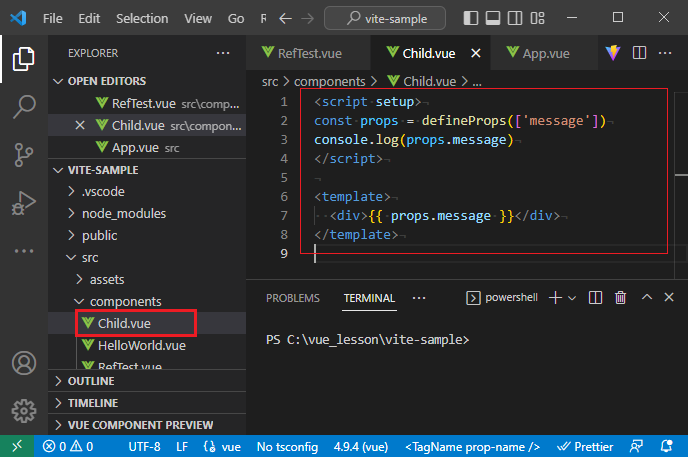Open editor More Actions ellipsis
Viewport: 688px width, 457px height.
(665, 53)
